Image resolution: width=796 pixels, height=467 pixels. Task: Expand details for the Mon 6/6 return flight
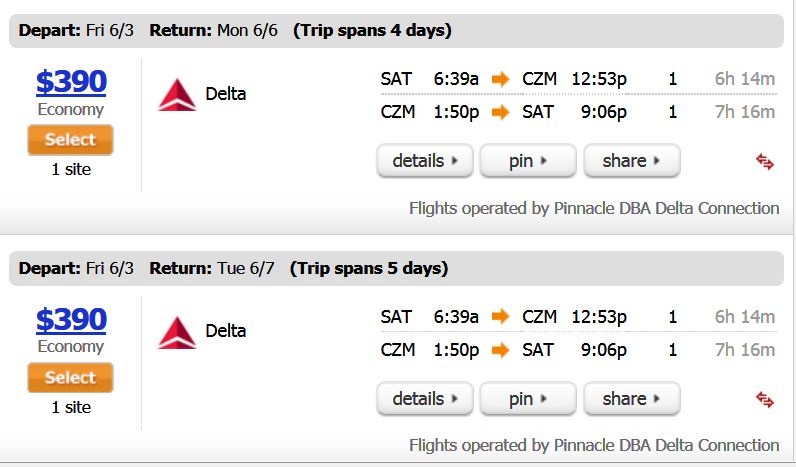[x=425, y=161]
